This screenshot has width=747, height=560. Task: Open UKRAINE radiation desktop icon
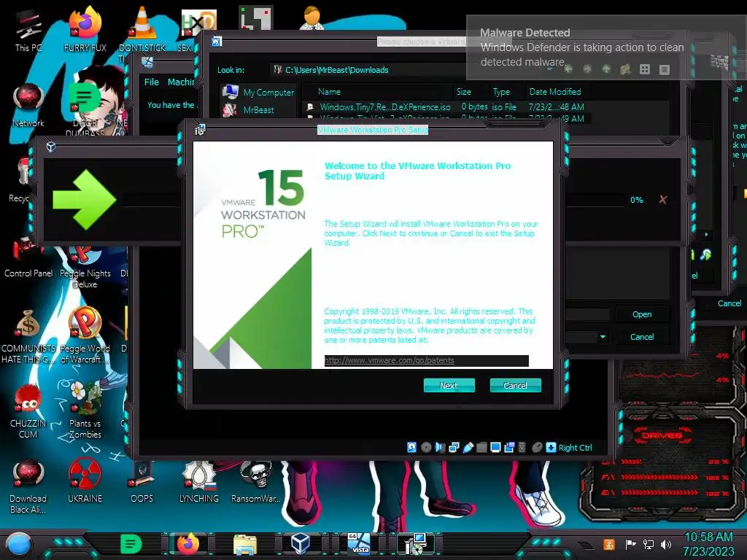point(85,481)
